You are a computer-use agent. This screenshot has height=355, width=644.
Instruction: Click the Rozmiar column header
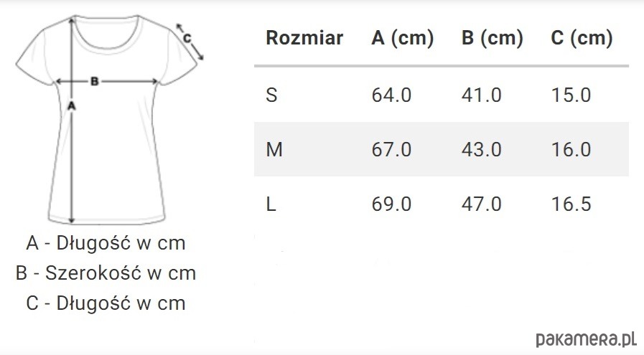tap(304, 38)
